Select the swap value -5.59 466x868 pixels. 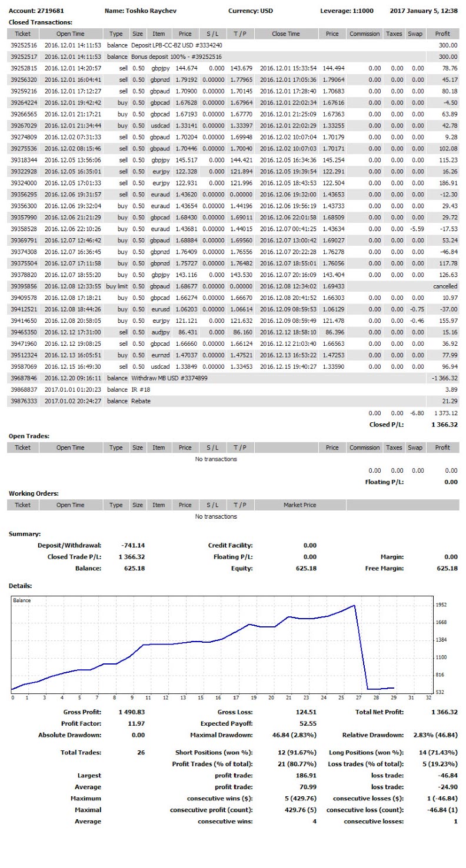point(416,229)
